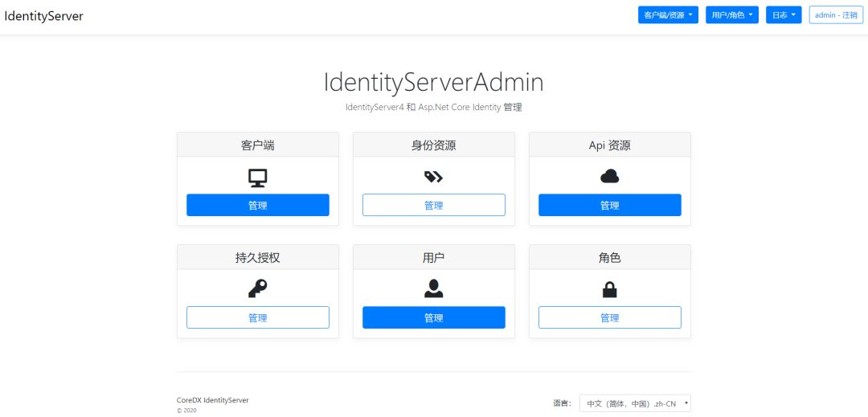
Task: Click 管理 button in the 持久授权 card
Action: point(258,317)
